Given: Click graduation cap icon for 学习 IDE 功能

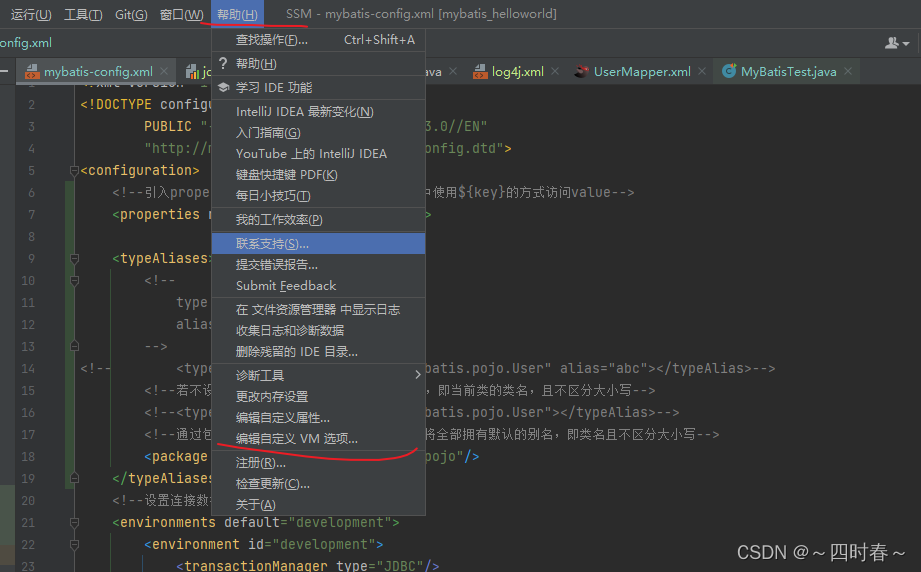Looking at the screenshot, I should [x=223, y=88].
